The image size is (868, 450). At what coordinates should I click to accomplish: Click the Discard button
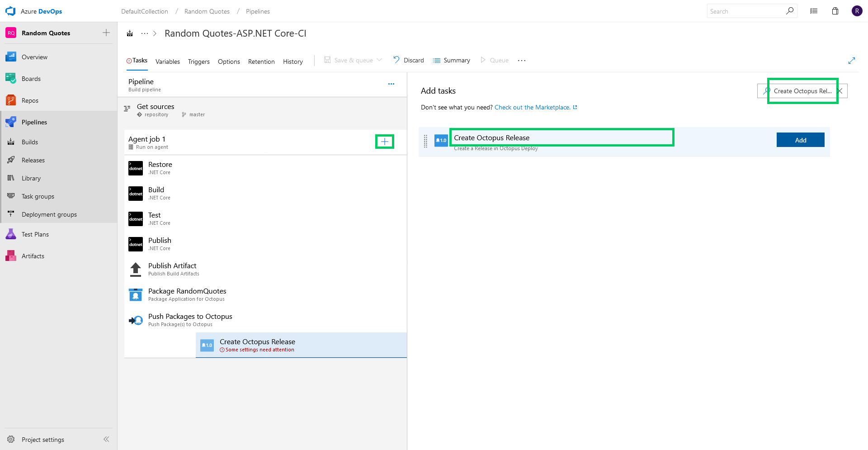tap(409, 60)
